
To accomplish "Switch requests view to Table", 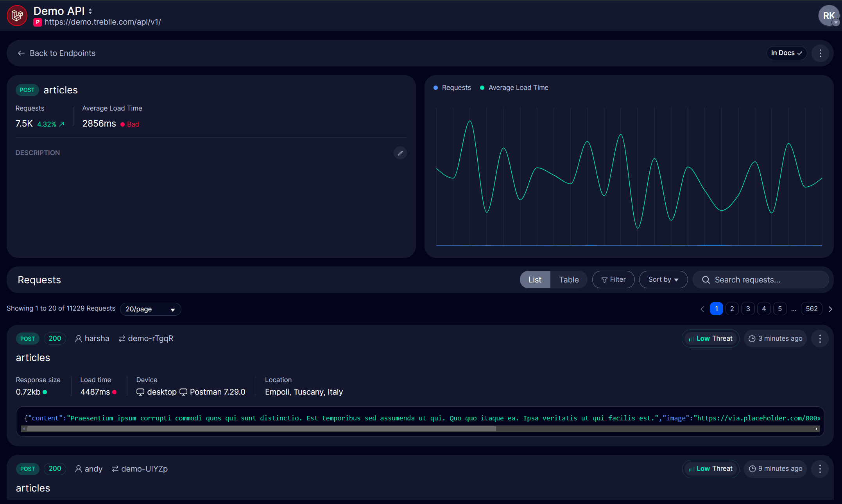I will tap(569, 279).
